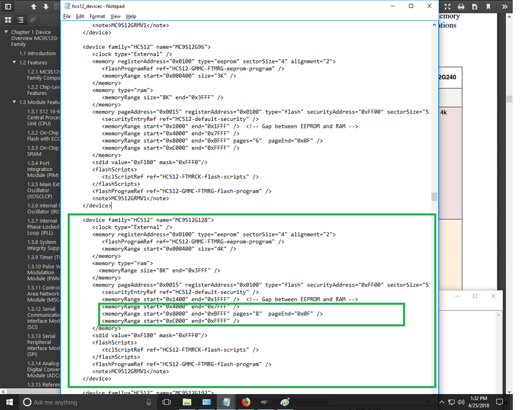Collapse the 1.2 Features outline node
532x410 pixels.
pyautogui.click(x=14, y=62)
